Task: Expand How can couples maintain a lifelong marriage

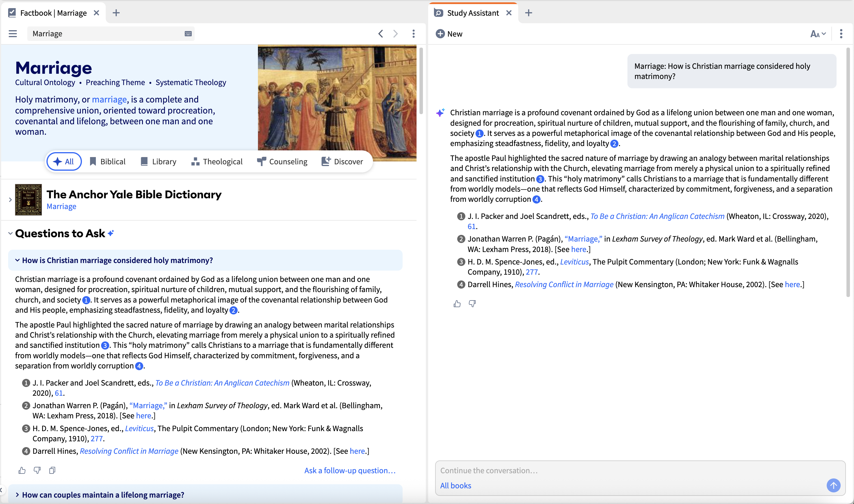Action: tap(103, 494)
